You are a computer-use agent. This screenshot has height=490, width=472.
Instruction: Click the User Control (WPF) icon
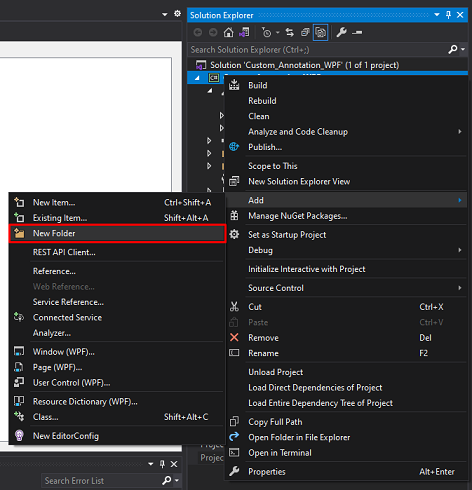click(x=19, y=382)
